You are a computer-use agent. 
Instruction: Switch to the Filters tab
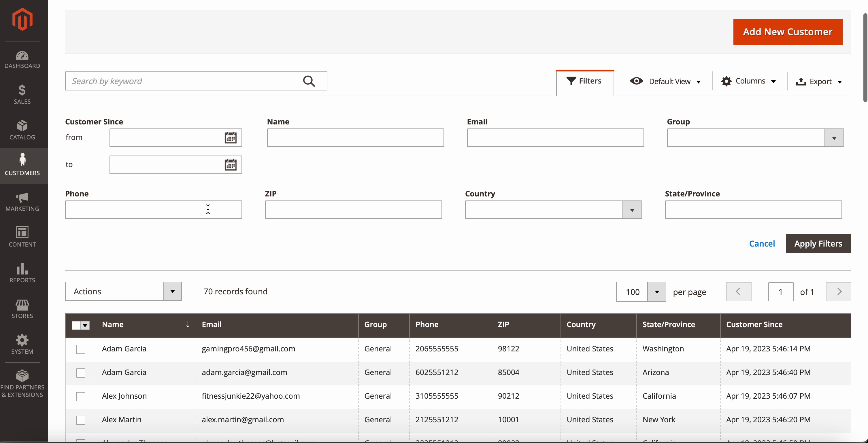(585, 81)
